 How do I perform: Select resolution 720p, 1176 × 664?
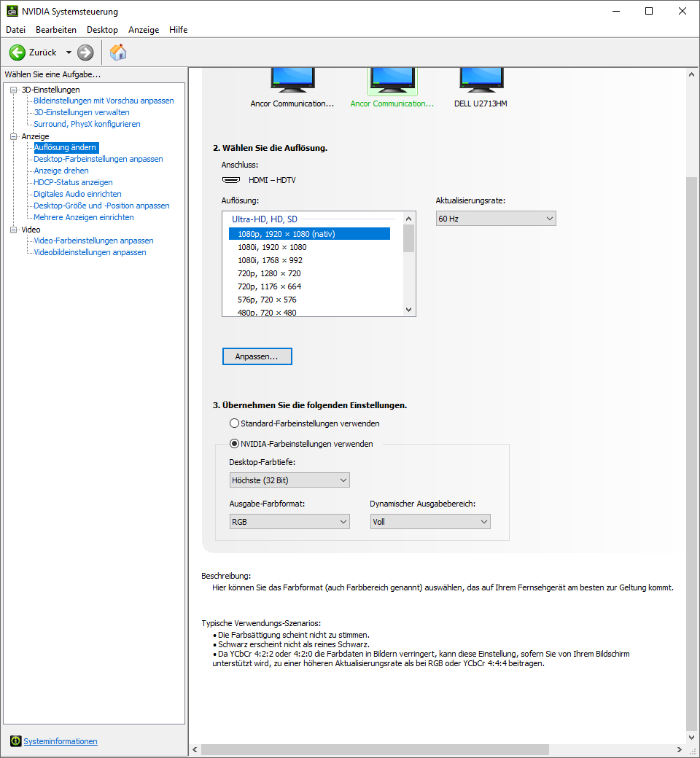point(309,286)
